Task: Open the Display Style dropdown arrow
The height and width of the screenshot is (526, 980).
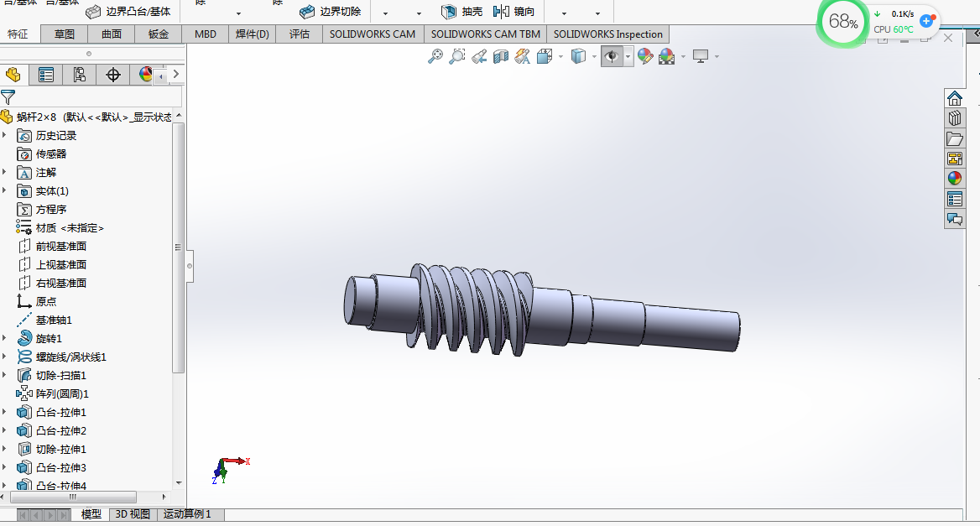Action: click(x=594, y=57)
